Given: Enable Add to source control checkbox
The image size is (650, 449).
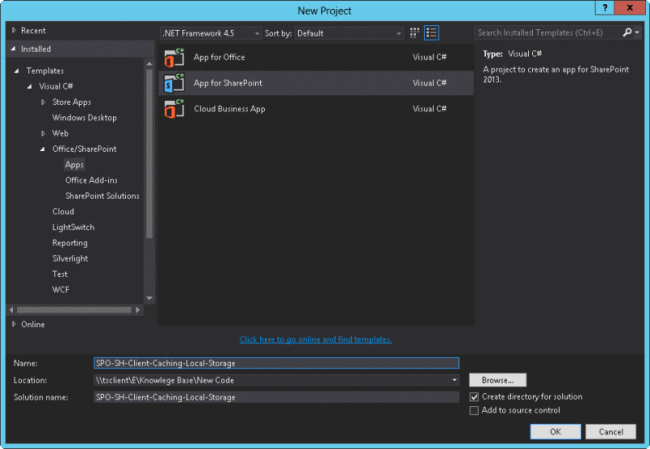Looking at the screenshot, I should (474, 410).
